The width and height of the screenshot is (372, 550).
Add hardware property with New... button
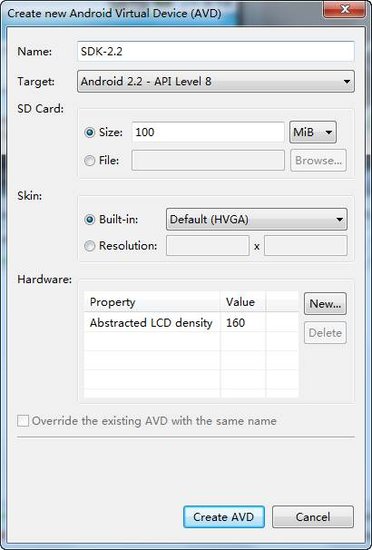[x=325, y=304]
